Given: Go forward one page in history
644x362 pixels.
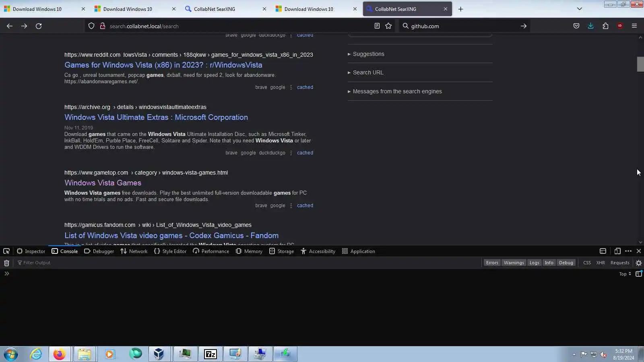Looking at the screenshot, I should [24, 26].
